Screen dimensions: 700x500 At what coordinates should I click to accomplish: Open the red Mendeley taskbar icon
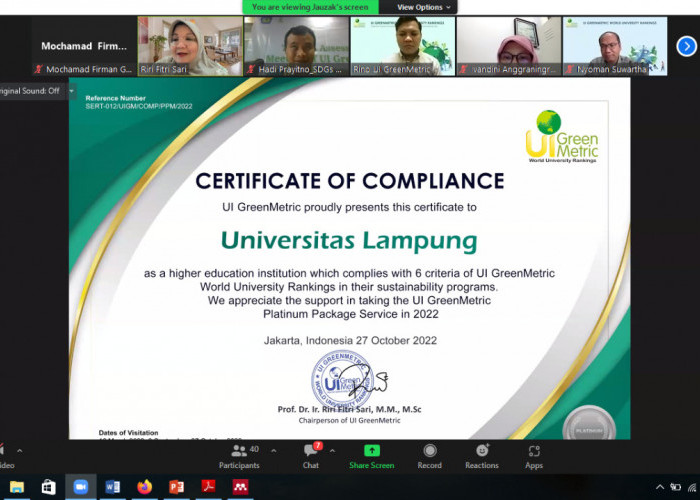coord(240,487)
